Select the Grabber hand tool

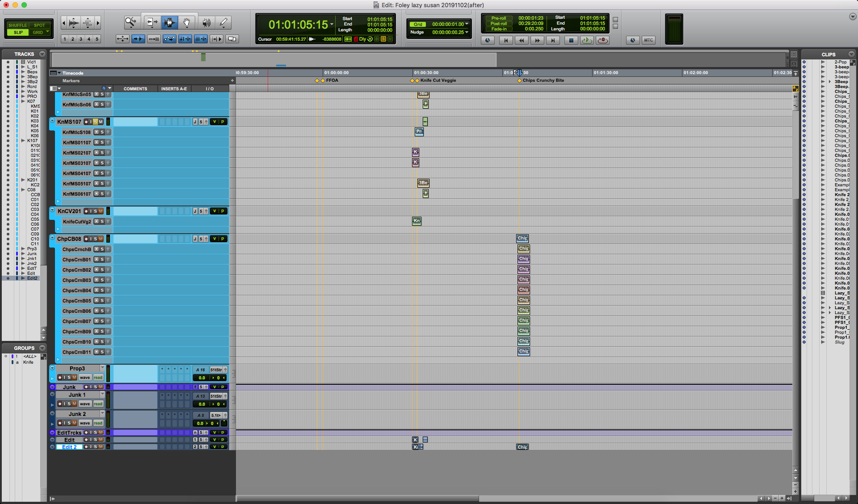(186, 22)
